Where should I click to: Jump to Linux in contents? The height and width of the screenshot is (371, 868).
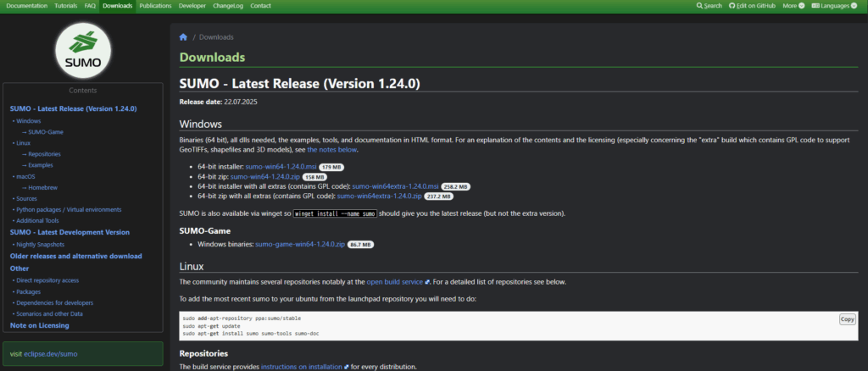click(x=23, y=143)
